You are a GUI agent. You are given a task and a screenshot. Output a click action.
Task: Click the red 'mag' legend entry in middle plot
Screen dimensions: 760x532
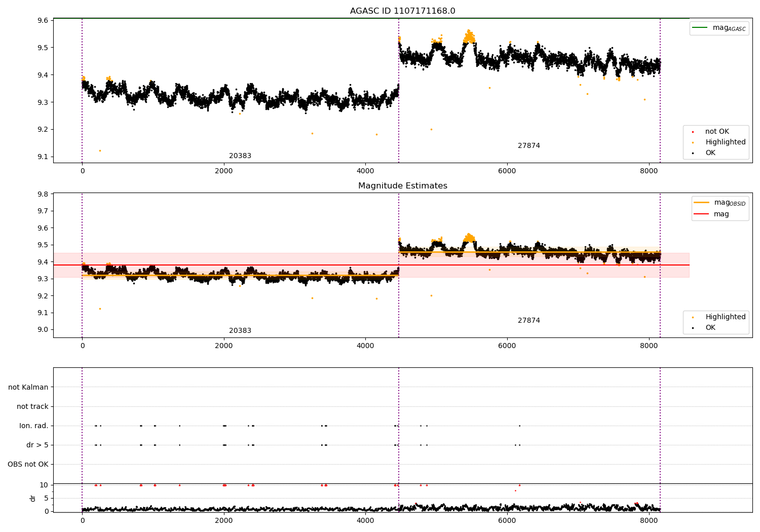tap(712, 214)
